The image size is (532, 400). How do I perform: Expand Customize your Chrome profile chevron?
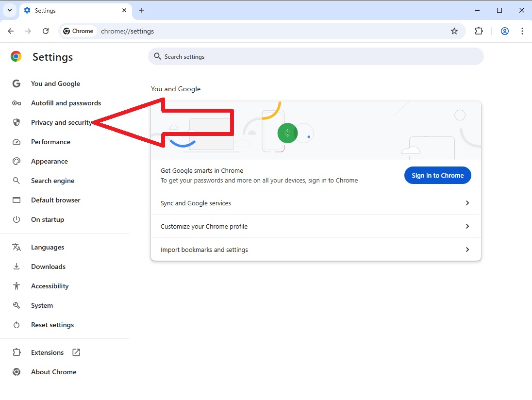coord(467,226)
